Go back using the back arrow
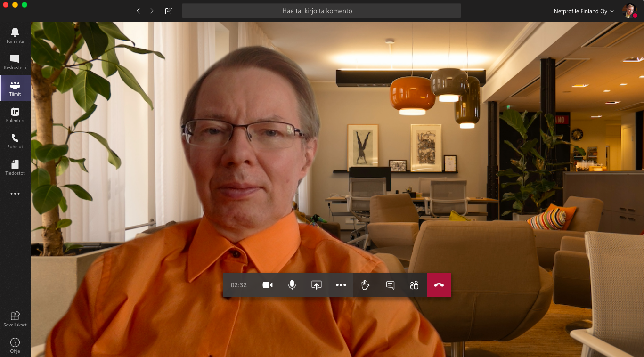 (138, 11)
